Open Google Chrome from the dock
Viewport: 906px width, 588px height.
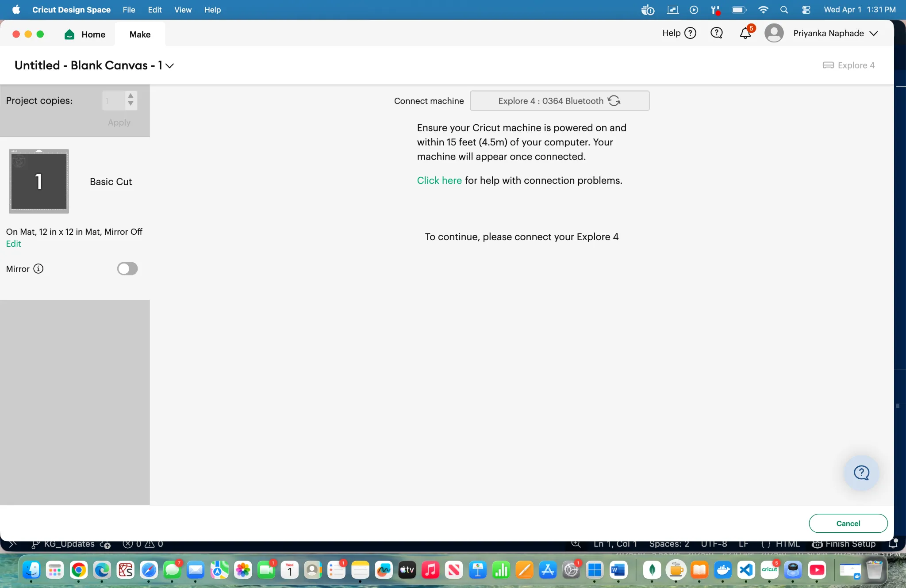click(79, 570)
